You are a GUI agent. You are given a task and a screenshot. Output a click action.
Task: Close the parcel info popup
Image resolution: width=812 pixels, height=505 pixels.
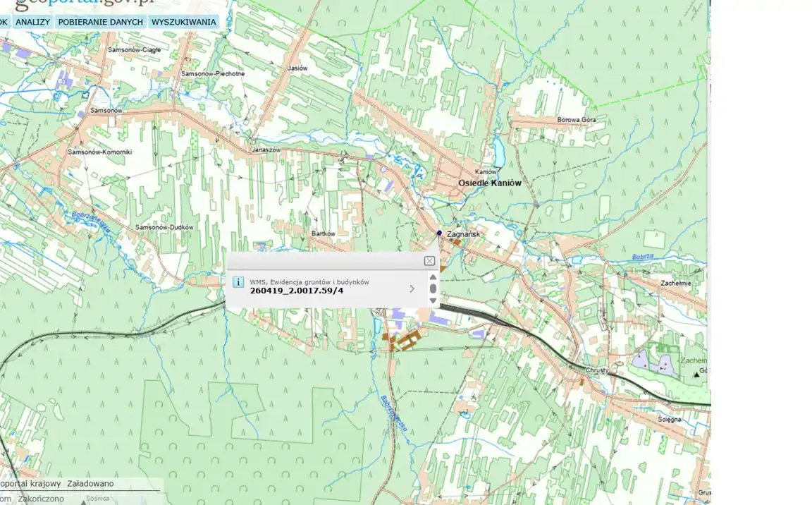[429, 261]
